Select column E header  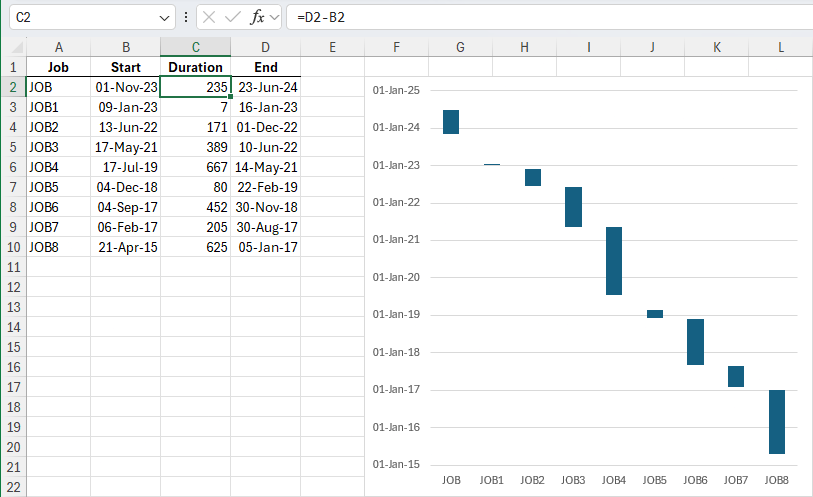(x=332, y=47)
